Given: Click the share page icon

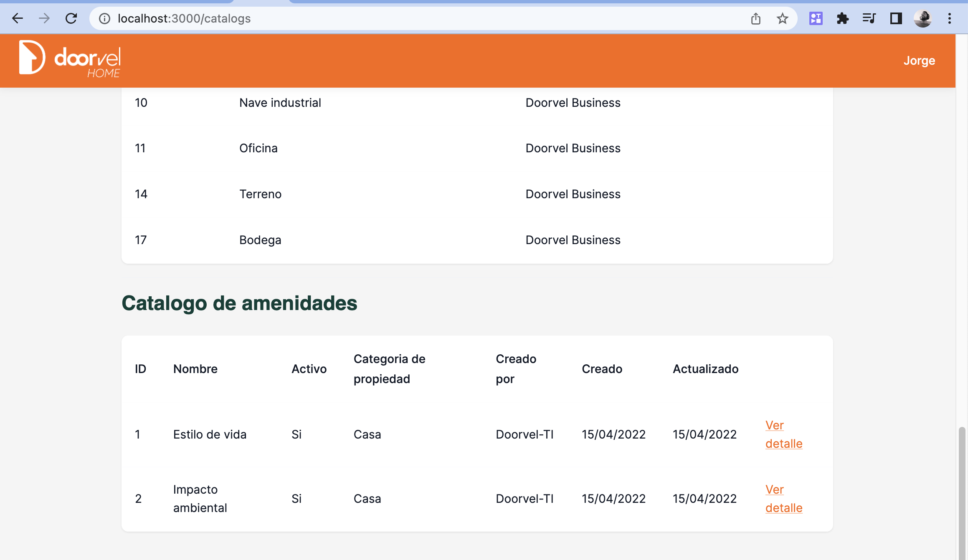Looking at the screenshot, I should pyautogui.click(x=755, y=18).
